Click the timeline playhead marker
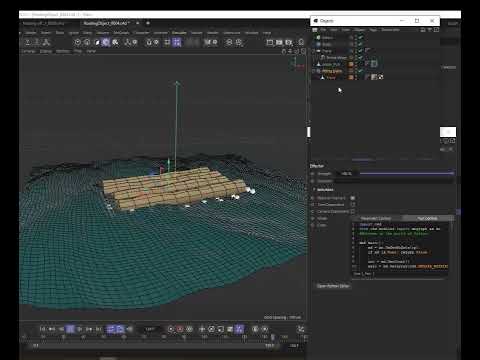 tap(272, 337)
